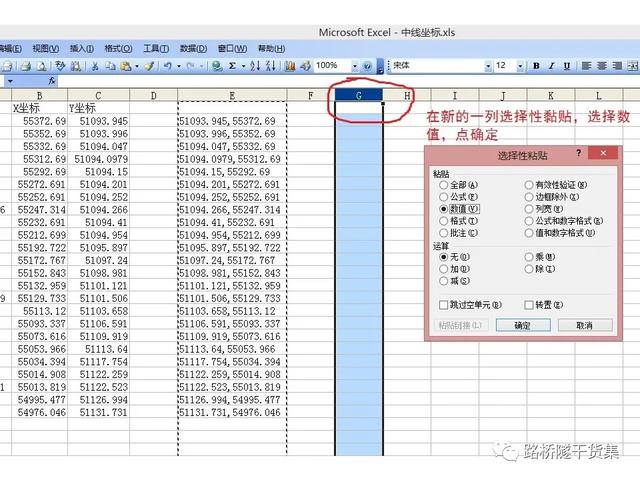The image size is (640, 480).
Task: Select the 数值(V) paste option
Action: coord(460,209)
